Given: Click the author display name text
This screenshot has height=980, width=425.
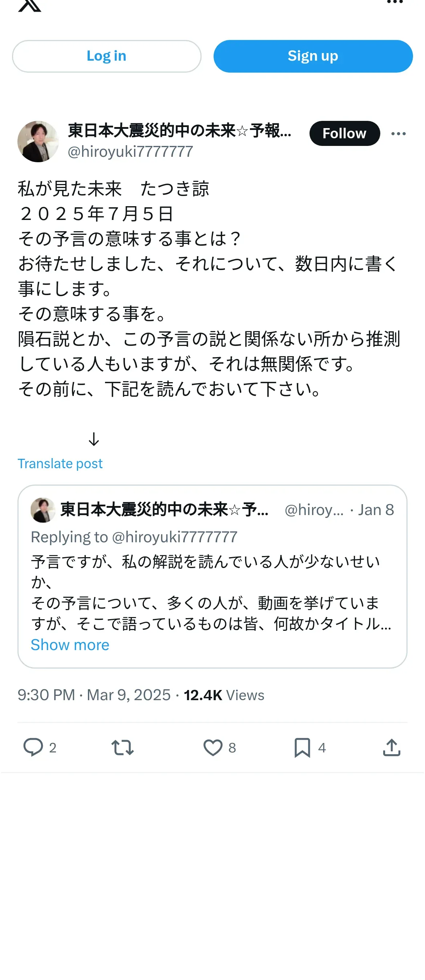Looking at the screenshot, I should [179, 131].
